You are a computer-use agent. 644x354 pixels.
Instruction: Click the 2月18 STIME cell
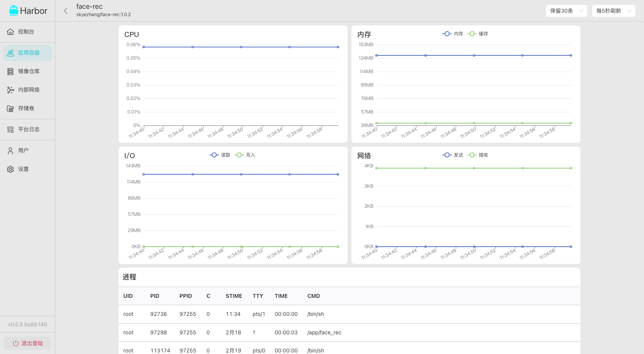click(233, 332)
